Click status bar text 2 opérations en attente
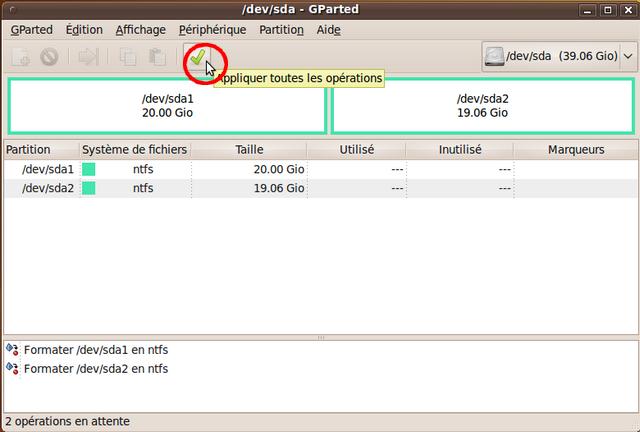Viewport: 640px width, 432px height. point(68,421)
